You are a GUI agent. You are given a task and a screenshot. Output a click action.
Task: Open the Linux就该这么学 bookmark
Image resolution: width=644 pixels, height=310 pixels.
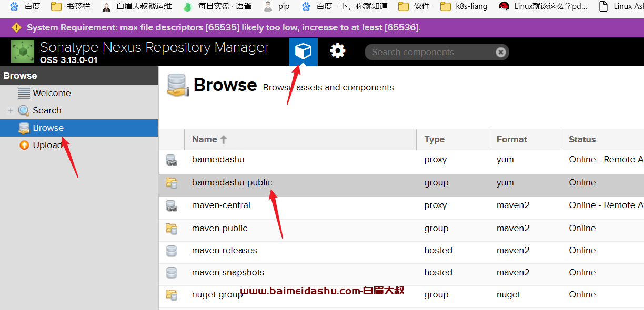point(544,6)
